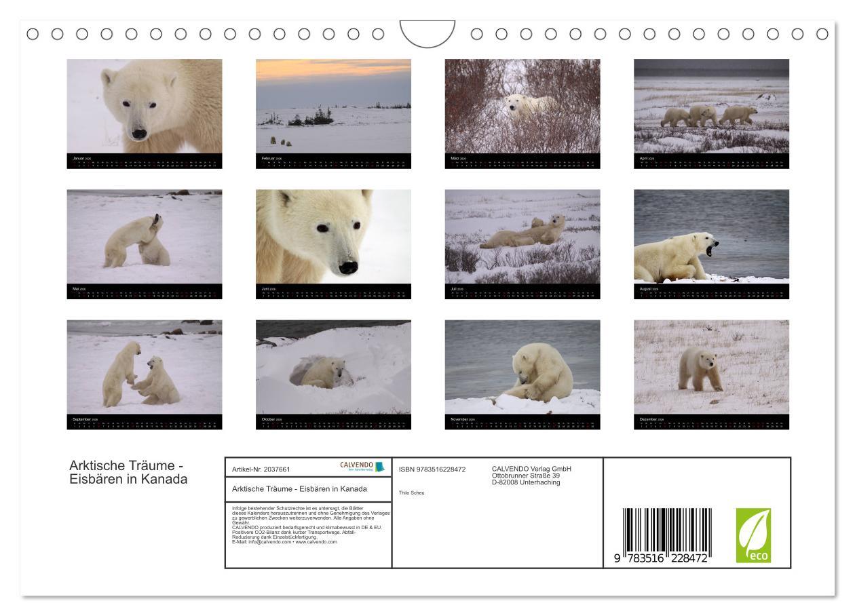Click the author name Thilo Scheu

click(410, 489)
